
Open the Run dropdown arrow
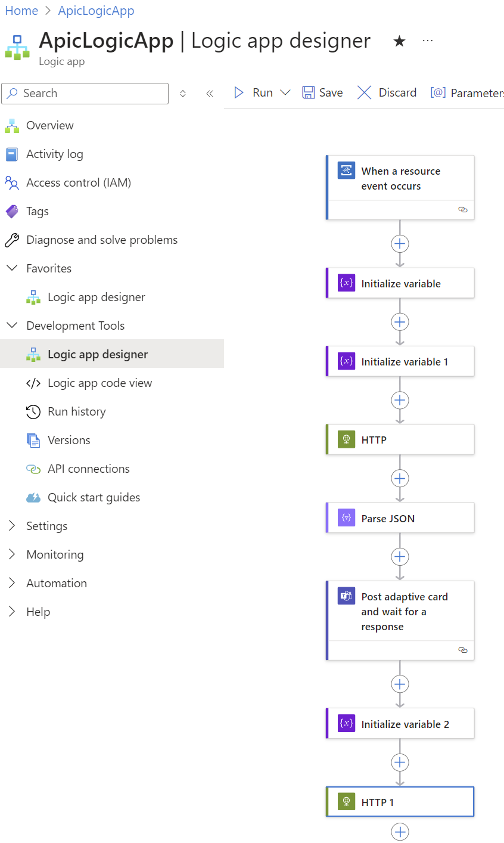coord(285,92)
